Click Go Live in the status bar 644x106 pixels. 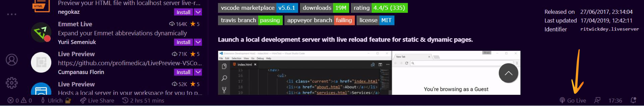coord(573,101)
